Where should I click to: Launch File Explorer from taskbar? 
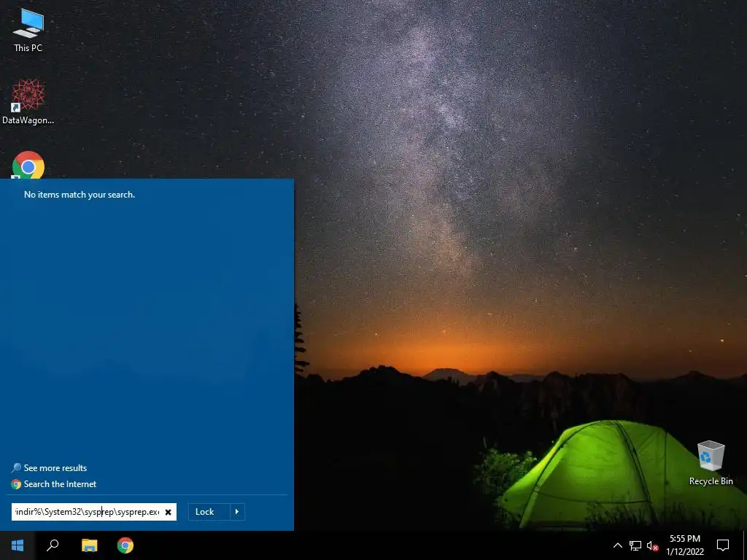coord(89,545)
